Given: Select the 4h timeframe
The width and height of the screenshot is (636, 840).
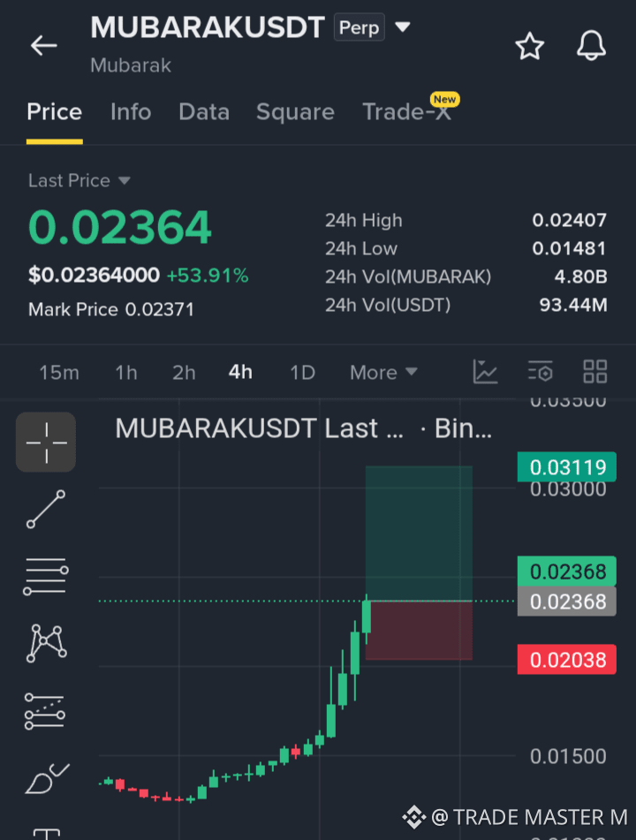Looking at the screenshot, I should tap(240, 372).
